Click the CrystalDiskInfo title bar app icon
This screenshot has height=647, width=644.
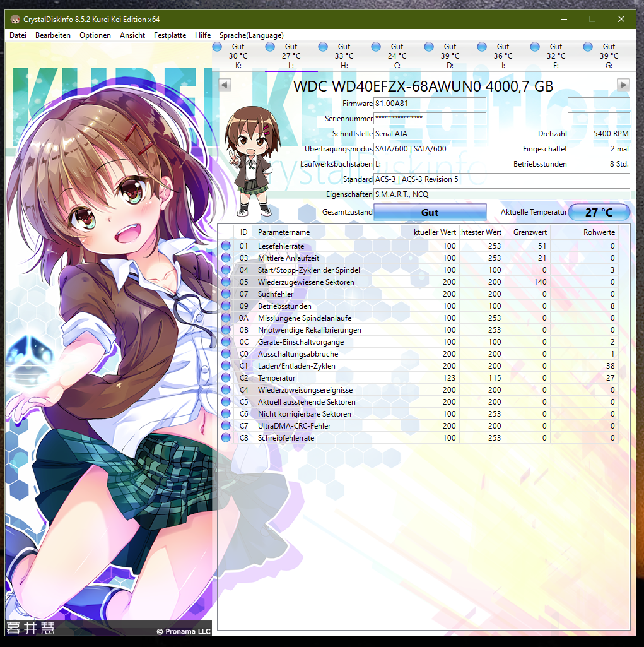[x=15, y=20]
